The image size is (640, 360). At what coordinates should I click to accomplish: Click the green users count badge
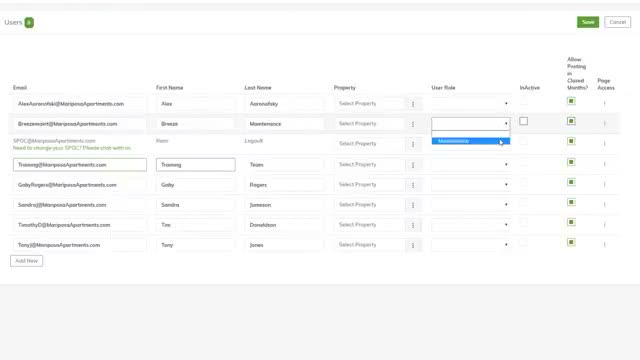29,22
